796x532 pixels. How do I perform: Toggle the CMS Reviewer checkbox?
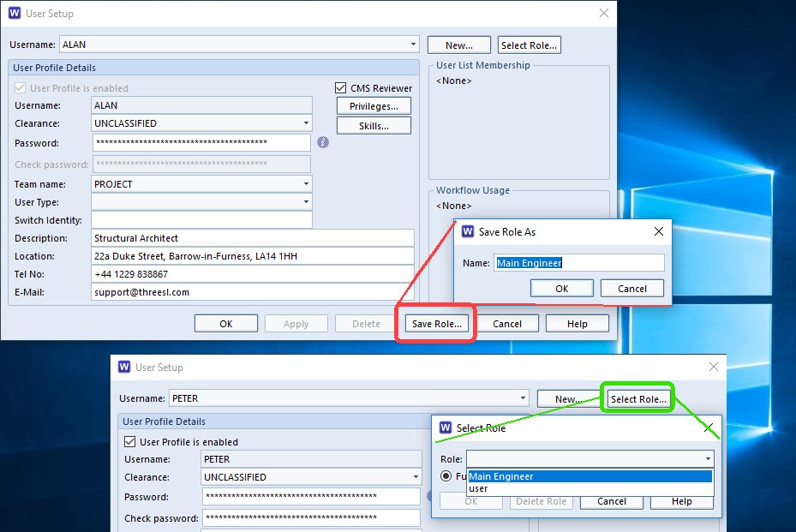pos(341,88)
